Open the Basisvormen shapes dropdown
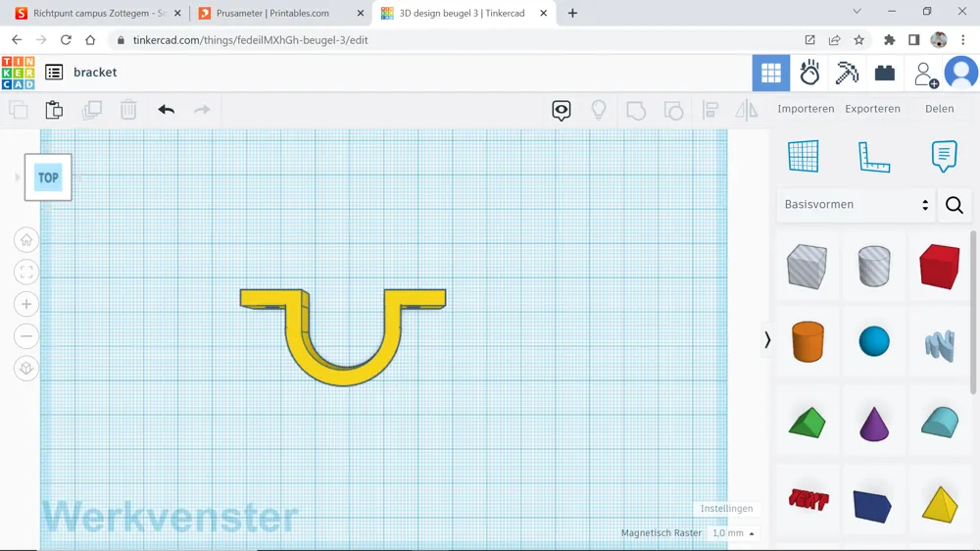The image size is (980, 551). coord(857,205)
